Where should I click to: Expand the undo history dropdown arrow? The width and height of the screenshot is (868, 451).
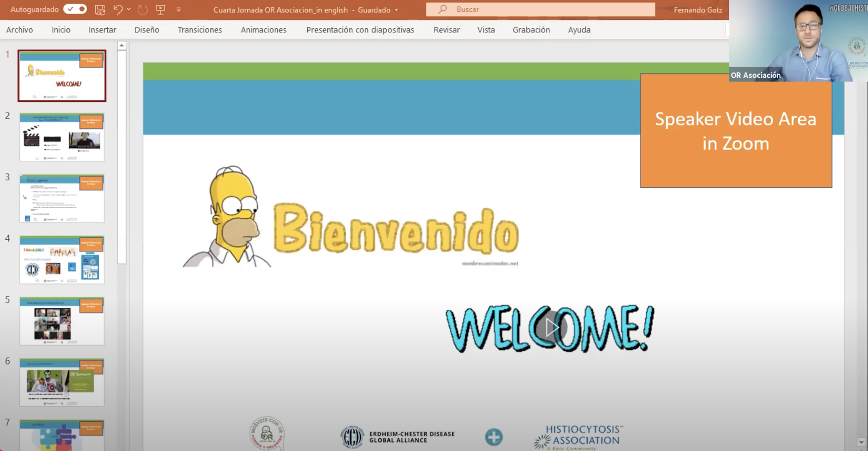[129, 9]
